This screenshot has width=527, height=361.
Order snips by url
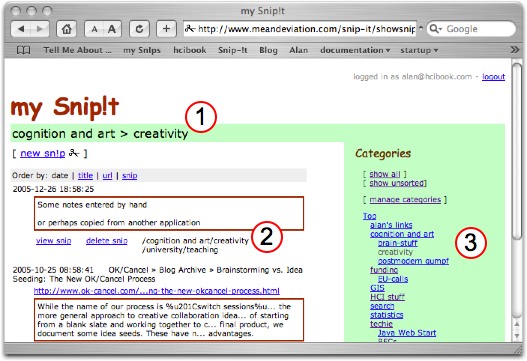pyautogui.click(x=107, y=175)
